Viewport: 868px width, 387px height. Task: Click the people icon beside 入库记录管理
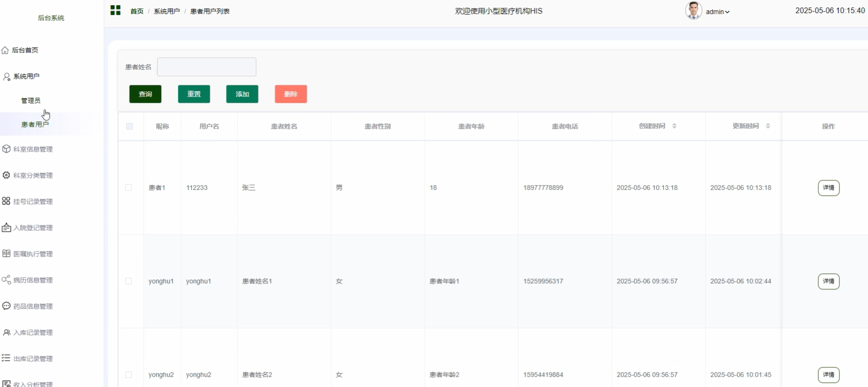click(7, 332)
